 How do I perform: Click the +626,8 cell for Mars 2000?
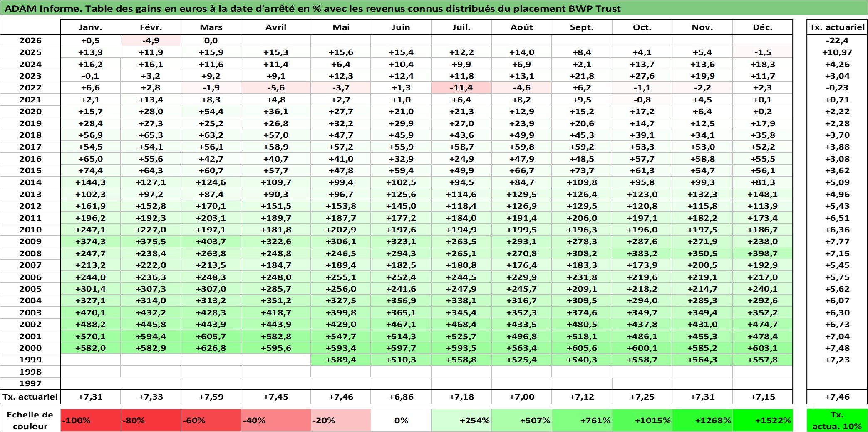tap(211, 348)
